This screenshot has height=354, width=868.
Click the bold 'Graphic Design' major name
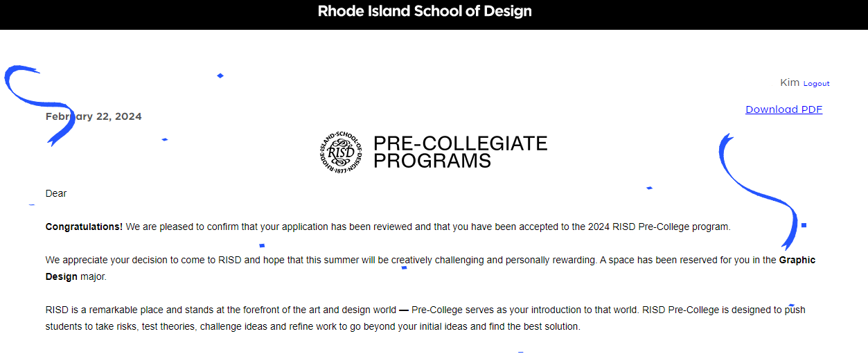(x=797, y=260)
